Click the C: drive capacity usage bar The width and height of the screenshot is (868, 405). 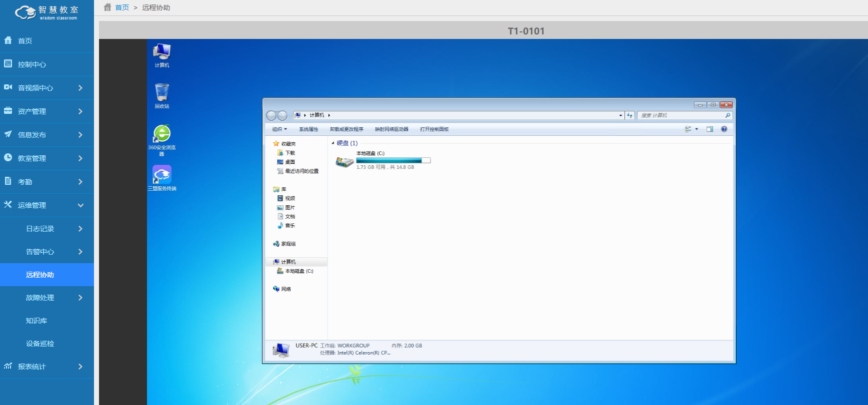(393, 160)
